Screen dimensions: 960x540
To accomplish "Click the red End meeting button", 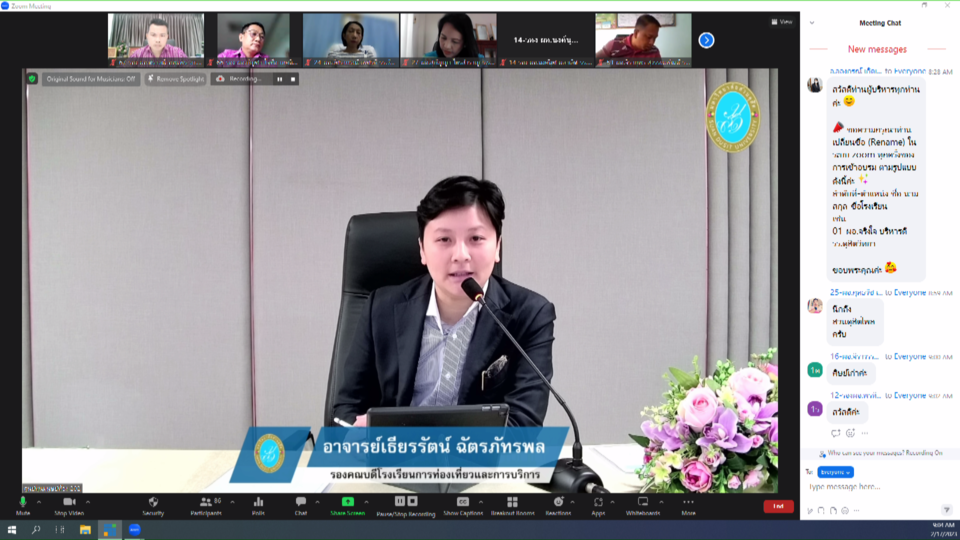I will click(778, 506).
